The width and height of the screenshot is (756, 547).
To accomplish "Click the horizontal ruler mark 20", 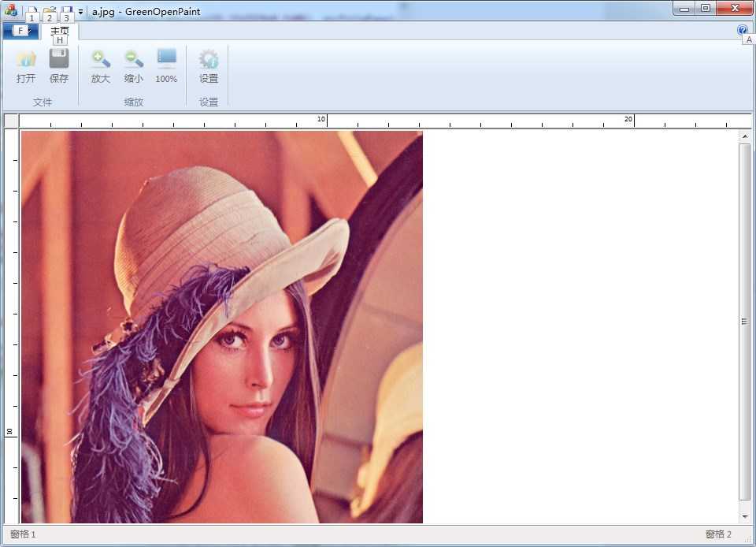I will point(628,119).
